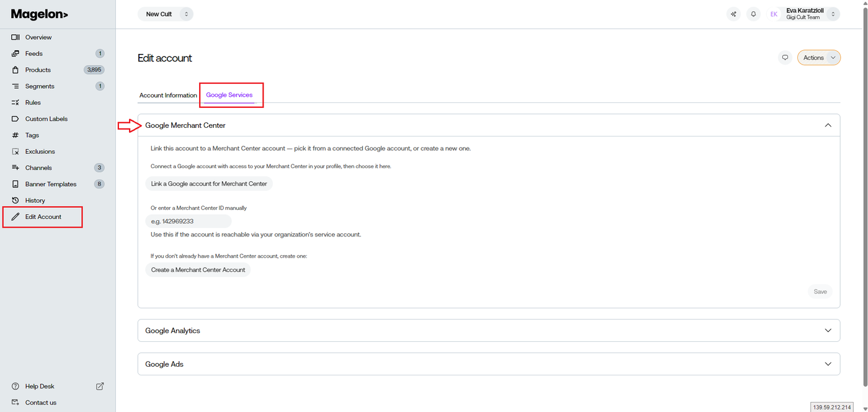Click the EK user avatar
868x412 pixels.
[774, 14]
